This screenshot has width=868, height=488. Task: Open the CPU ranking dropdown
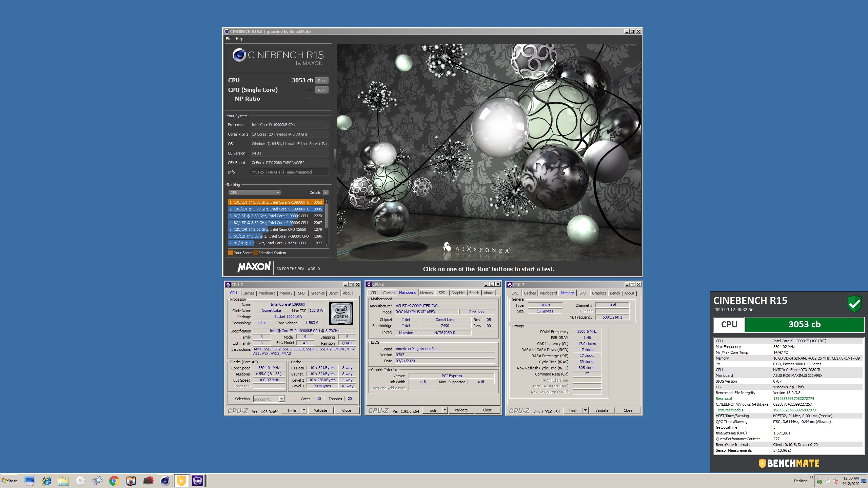(254, 192)
